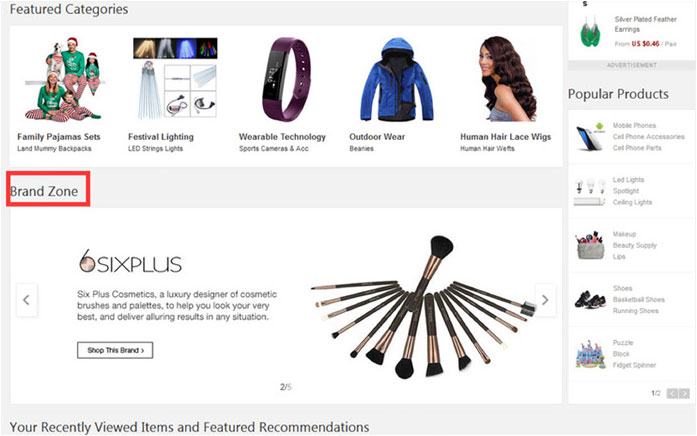Click previous page arrow in Popular Products

click(672, 393)
